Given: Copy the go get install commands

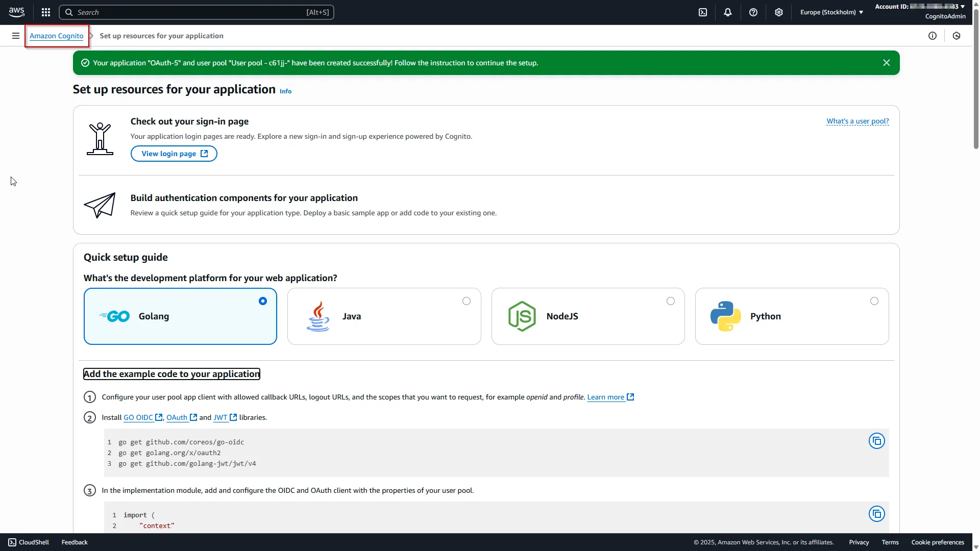Looking at the screenshot, I should [x=877, y=441].
